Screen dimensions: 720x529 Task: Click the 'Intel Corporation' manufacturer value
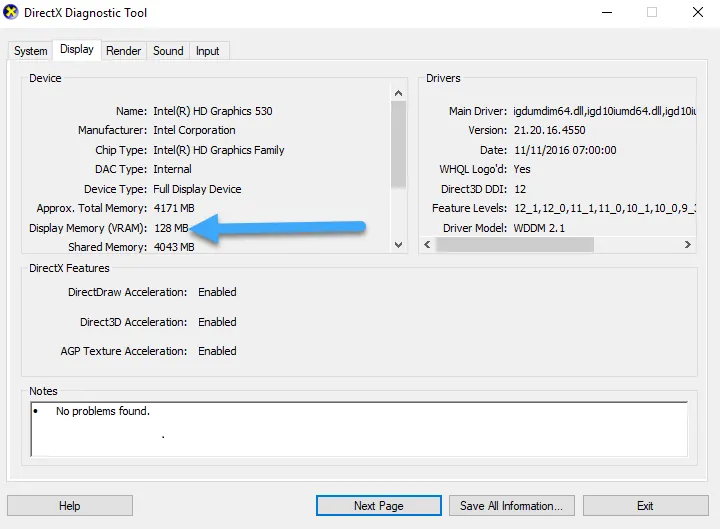[x=194, y=130]
